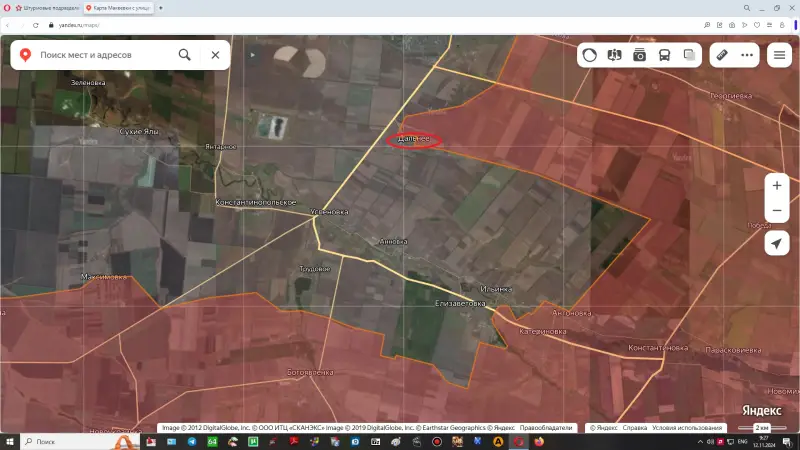
Task: Click the Yandex Maps red pin logo
Action: [24, 55]
